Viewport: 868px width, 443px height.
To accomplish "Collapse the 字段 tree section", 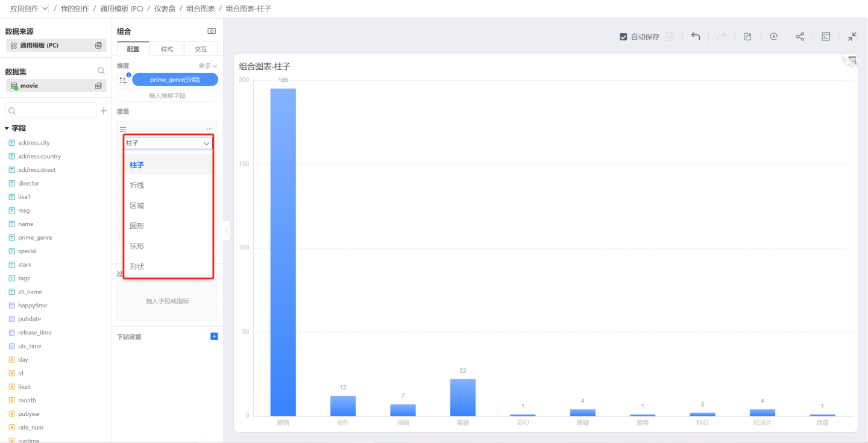I will [7, 128].
